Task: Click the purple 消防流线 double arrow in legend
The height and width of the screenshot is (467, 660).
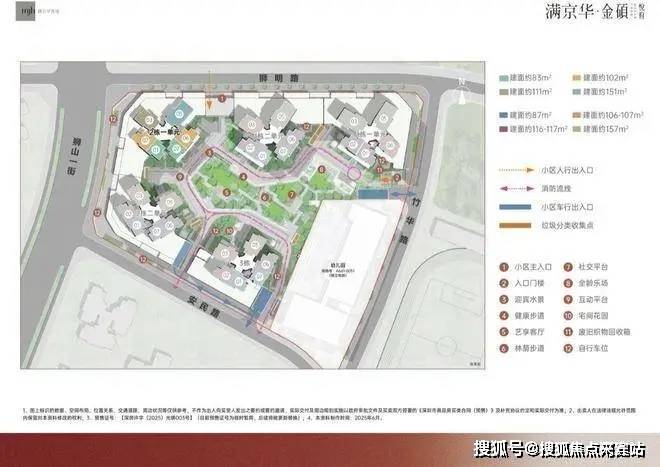Action: point(516,189)
